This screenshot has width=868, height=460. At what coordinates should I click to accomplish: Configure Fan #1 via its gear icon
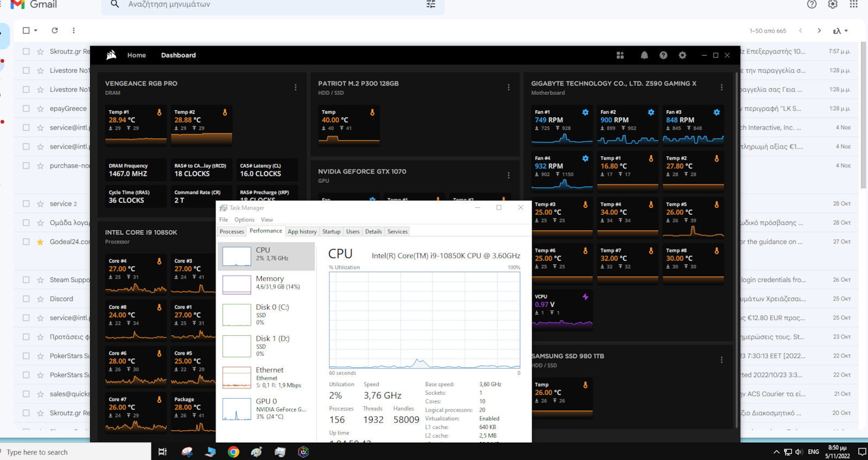[x=585, y=112]
